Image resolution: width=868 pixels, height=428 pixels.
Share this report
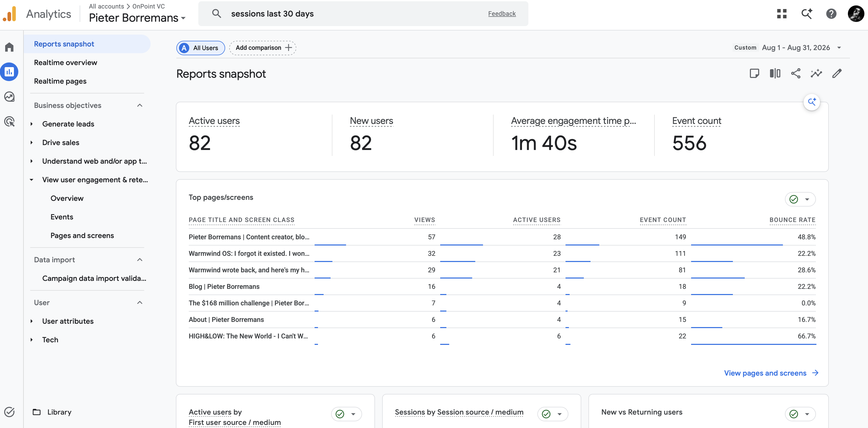(796, 74)
